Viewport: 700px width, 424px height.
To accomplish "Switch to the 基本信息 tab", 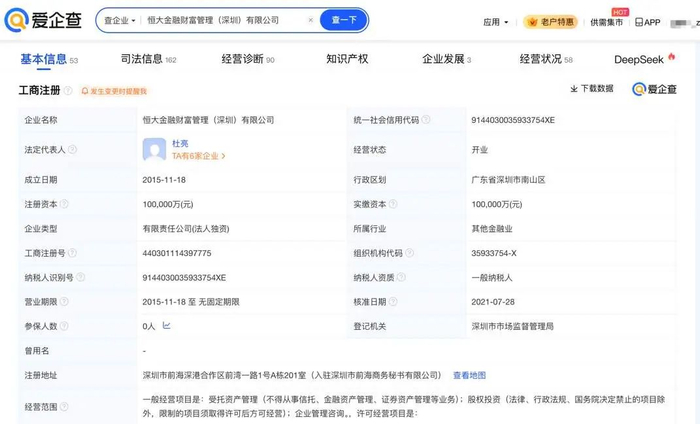I will [49, 59].
